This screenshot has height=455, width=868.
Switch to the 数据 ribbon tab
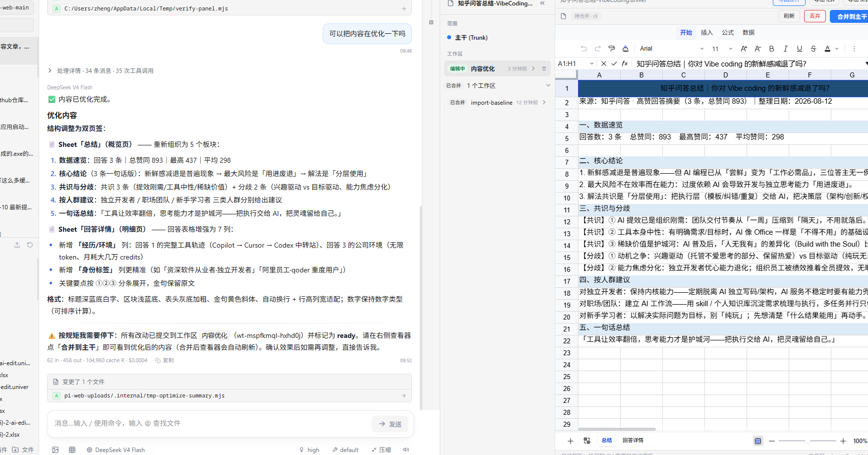point(749,33)
